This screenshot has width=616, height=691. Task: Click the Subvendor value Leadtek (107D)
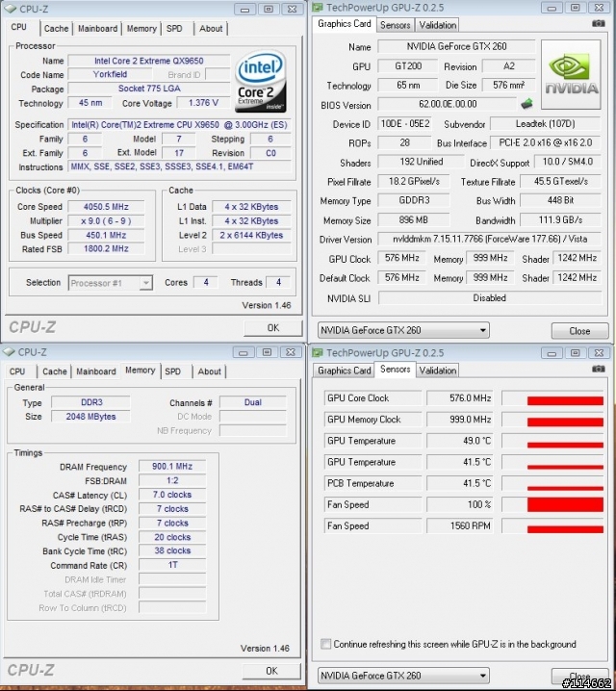click(546, 124)
